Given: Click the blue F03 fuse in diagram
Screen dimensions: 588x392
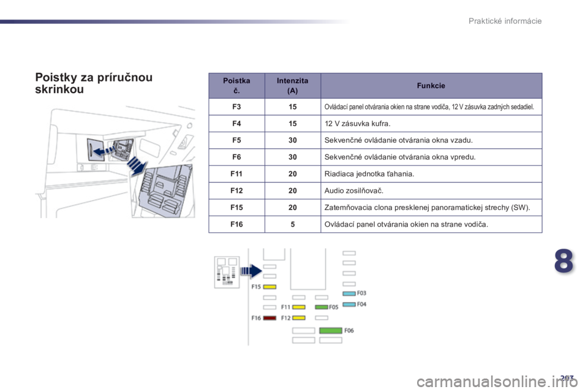Looking at the screenshot, I should 349,293.
